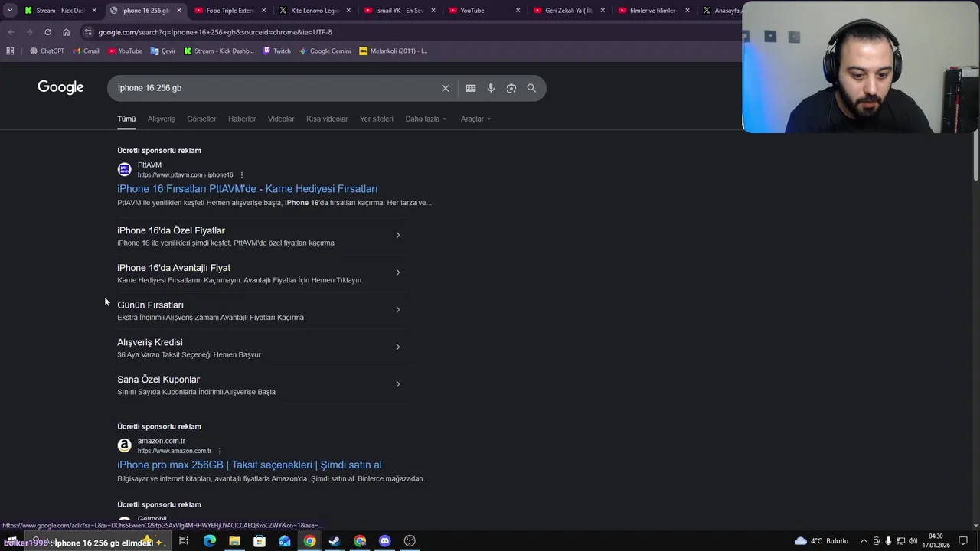Select the Videolar search filter
The width and height of the screenshot is (980, 551).
(281, 119)
